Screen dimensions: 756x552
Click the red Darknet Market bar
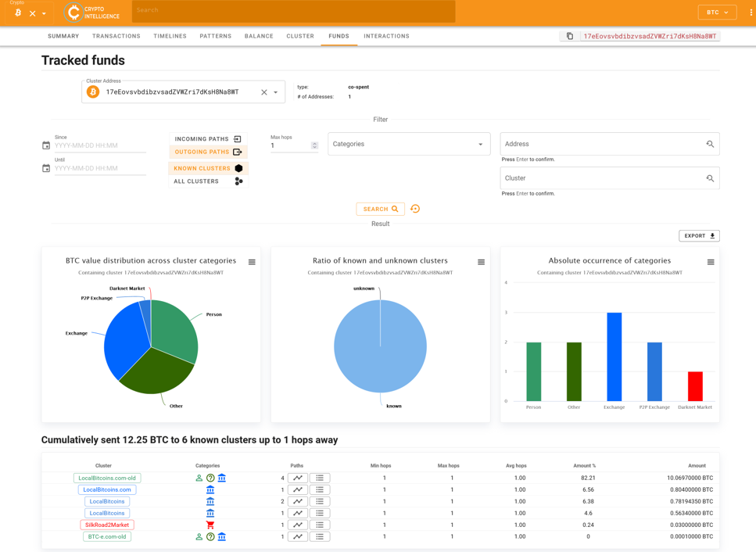pos(695,386)
